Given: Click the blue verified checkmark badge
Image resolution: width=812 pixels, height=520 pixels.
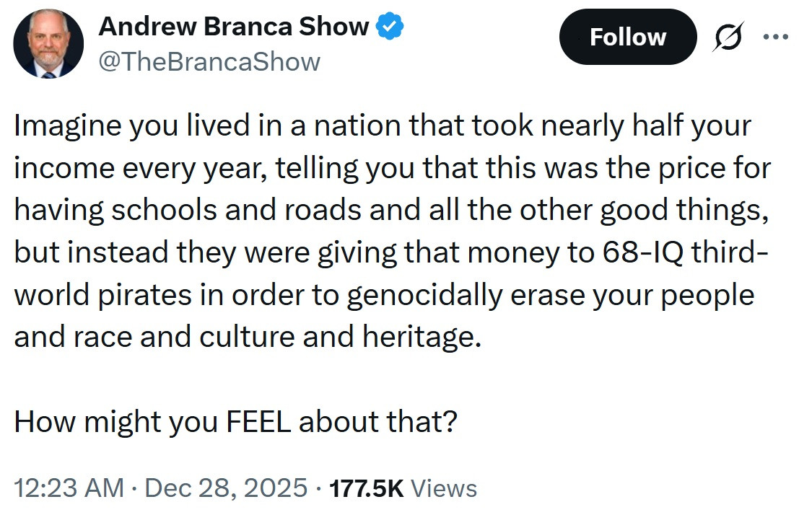Looking at the screenshot, I should click(390, 27).
